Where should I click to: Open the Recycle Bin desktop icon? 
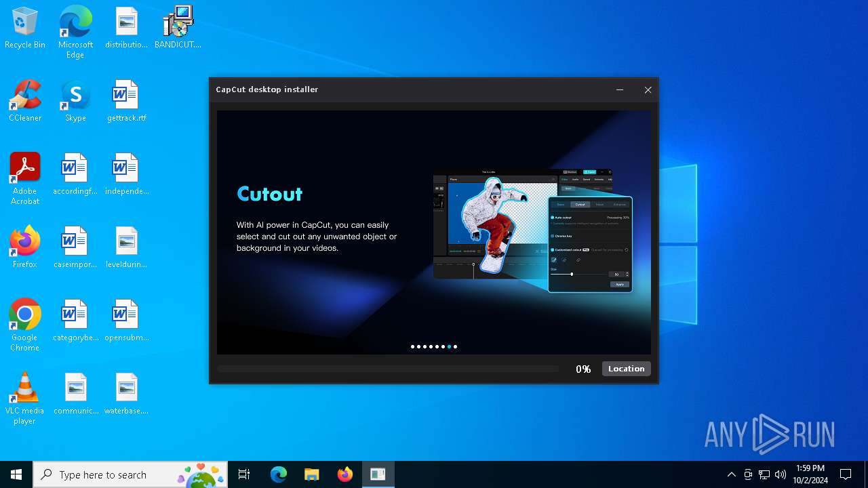pos(25,28)
